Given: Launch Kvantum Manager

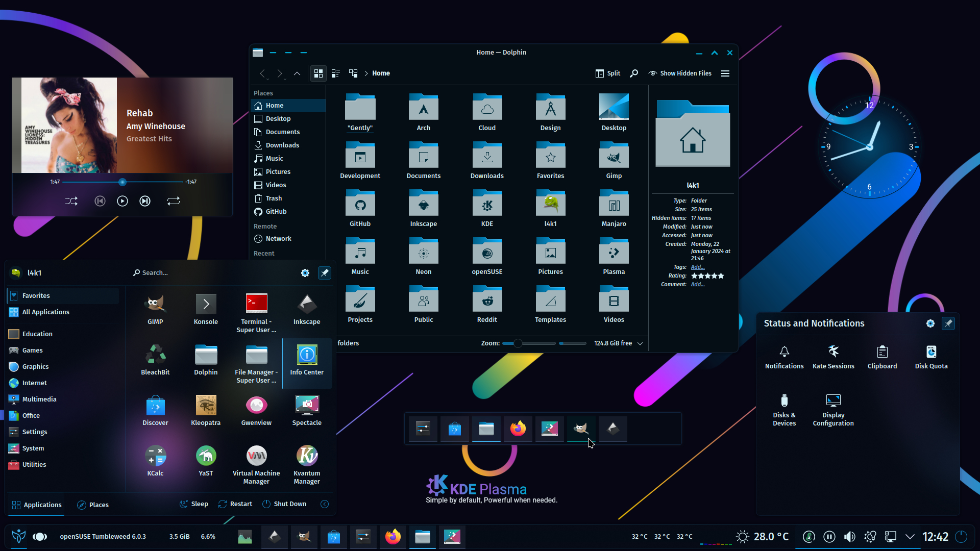Looking at the screenshot, I should click(307, 464).
